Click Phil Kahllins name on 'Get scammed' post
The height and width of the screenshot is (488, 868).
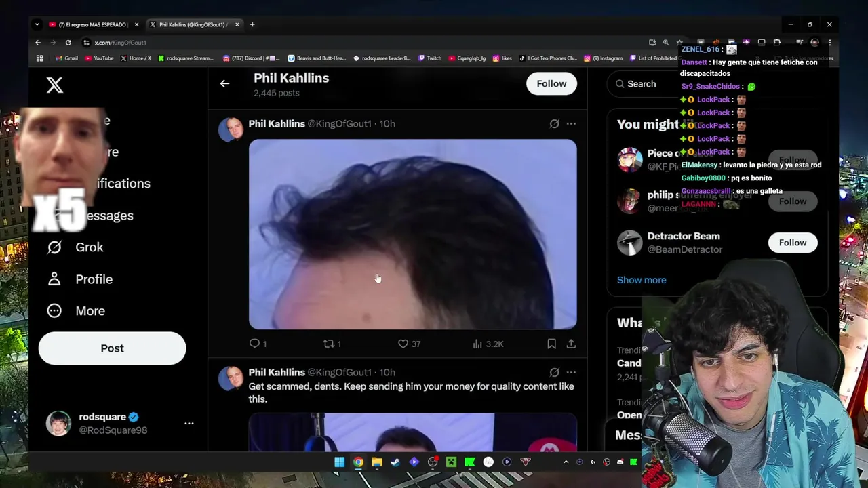(x=277, y=372)
